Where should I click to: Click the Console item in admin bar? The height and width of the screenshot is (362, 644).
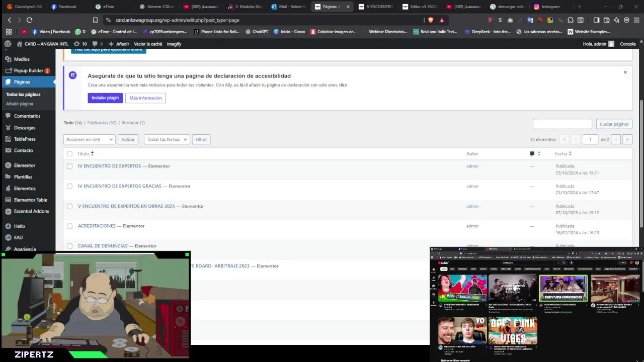628,44
